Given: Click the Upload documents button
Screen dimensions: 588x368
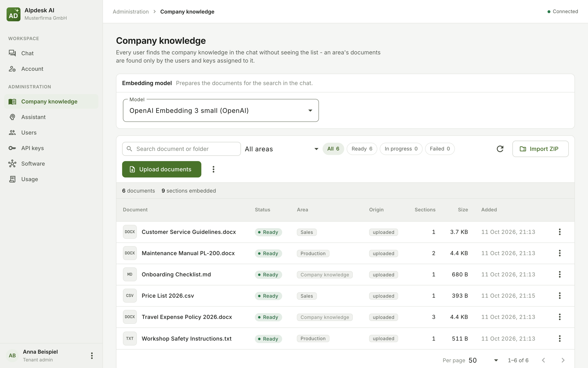Looking at the screenshot, I should [x=161, y=169].
